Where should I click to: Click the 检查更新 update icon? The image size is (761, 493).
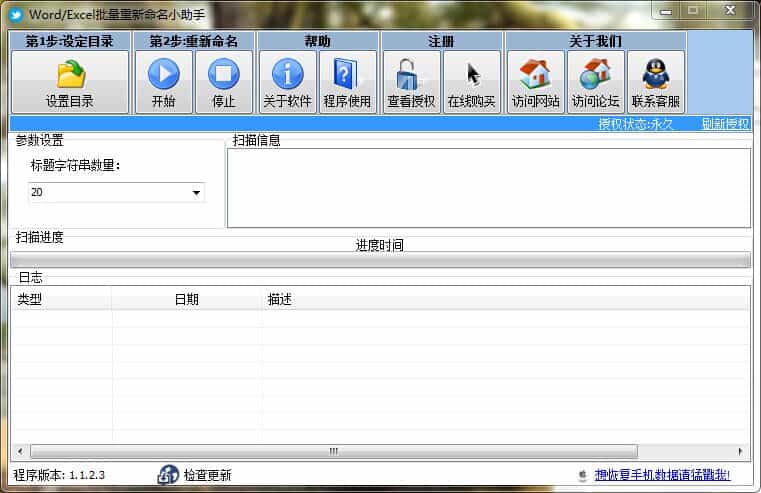tap(168, 475)
